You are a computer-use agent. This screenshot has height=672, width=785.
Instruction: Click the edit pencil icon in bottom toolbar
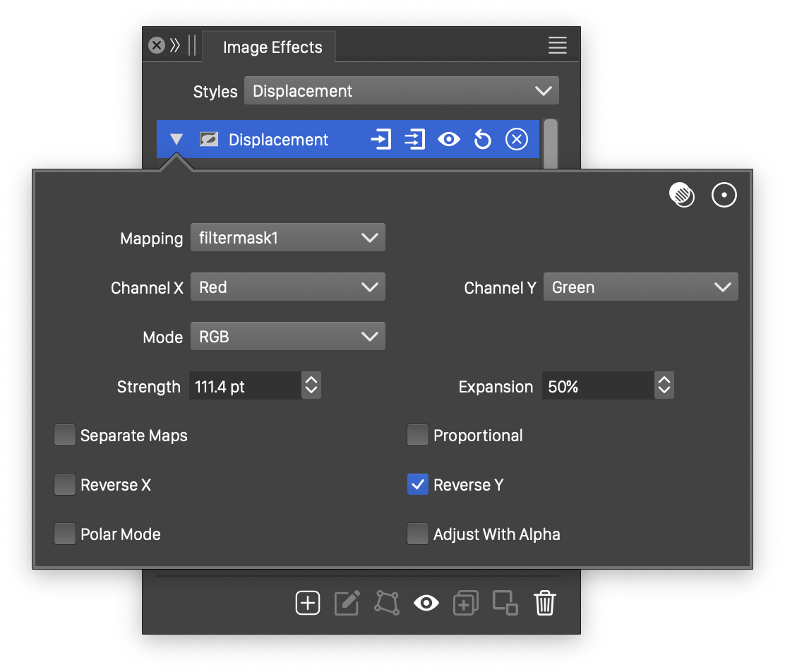(347, 604)
